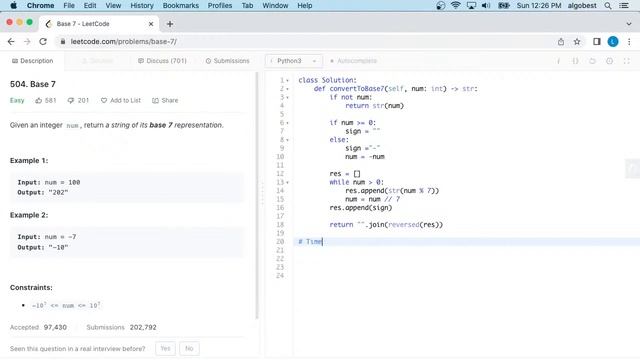Click the 'Example 1:' heading

pyautogui.click(x=29, y=161)
